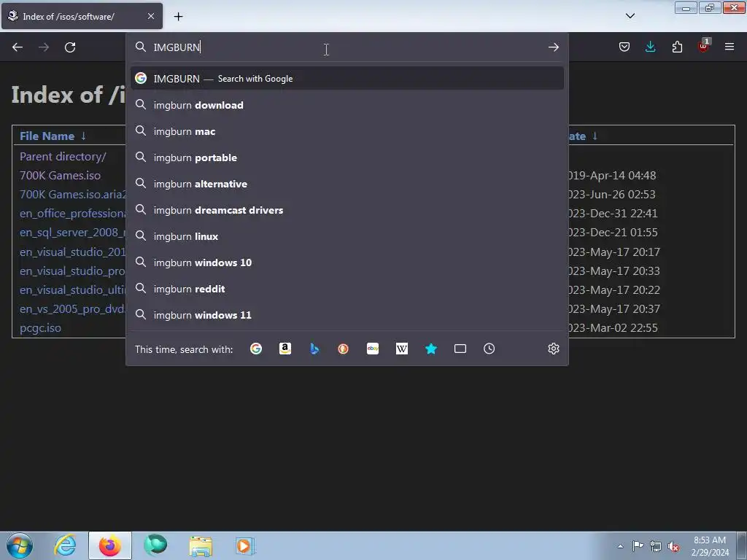This screenshot has height=560, width=747.
Task: Choose the imgburn windows 10 suggestion
Action: click(347, 262)
